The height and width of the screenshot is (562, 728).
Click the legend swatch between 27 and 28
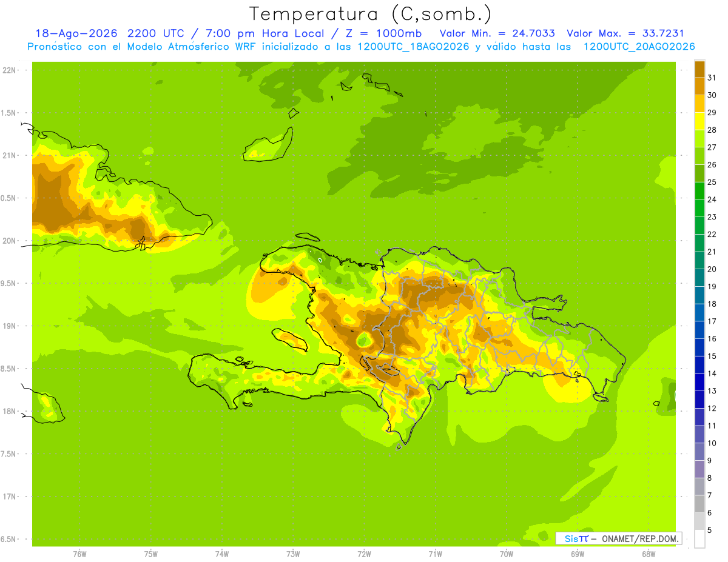[699, 138]
